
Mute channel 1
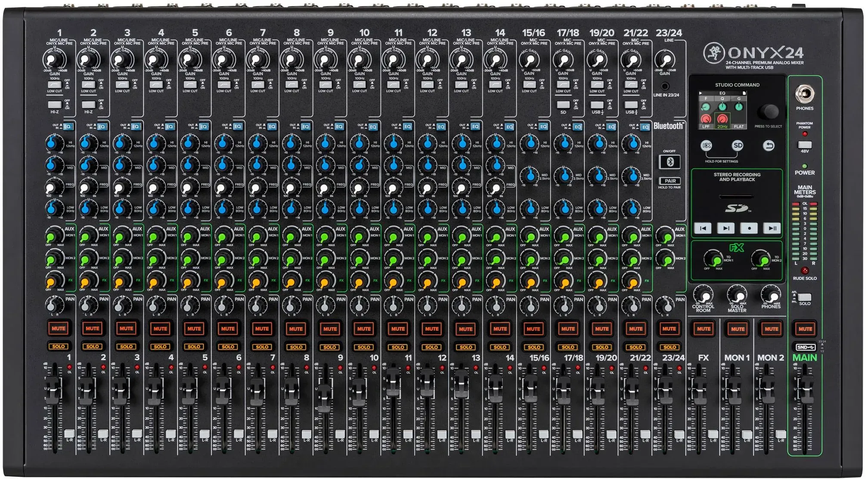[59, 328]
